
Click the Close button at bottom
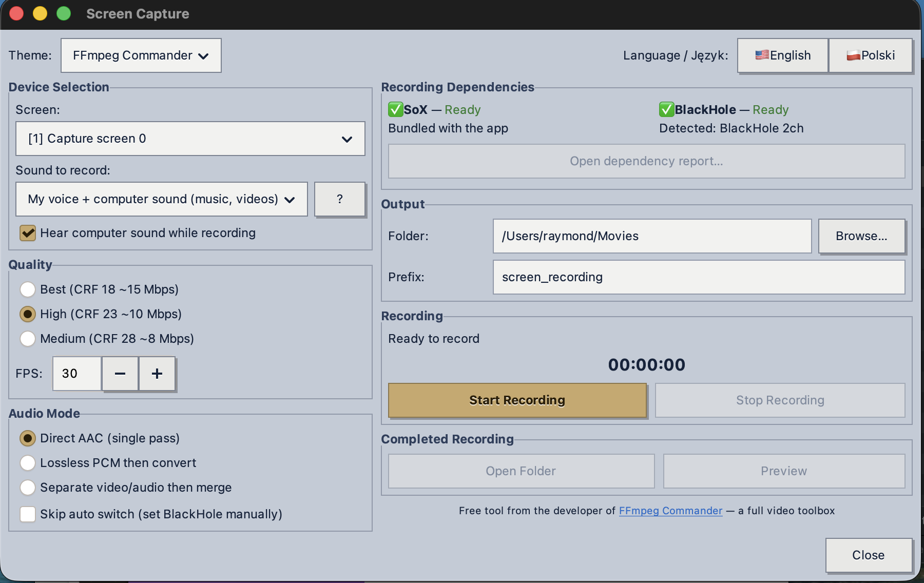pos(869,555)
